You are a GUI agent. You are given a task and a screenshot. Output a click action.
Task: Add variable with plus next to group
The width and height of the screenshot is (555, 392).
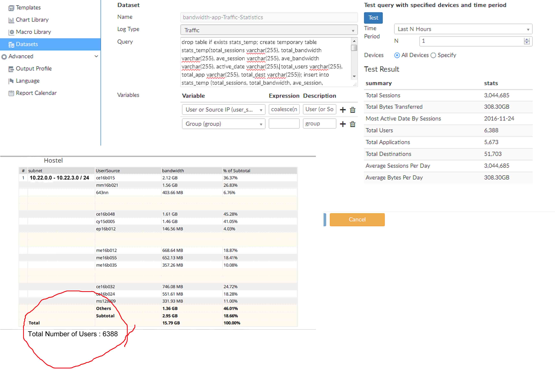point(343,124)
